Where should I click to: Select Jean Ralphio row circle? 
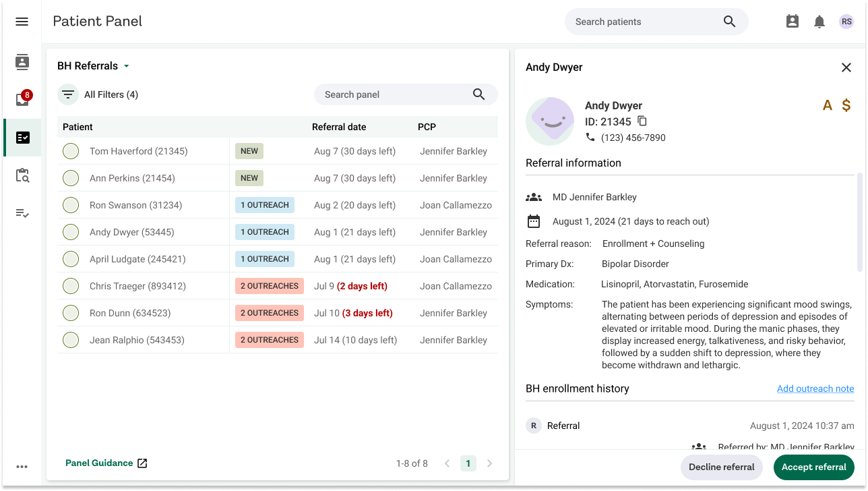pyautogui.click(x=71, y=340)
